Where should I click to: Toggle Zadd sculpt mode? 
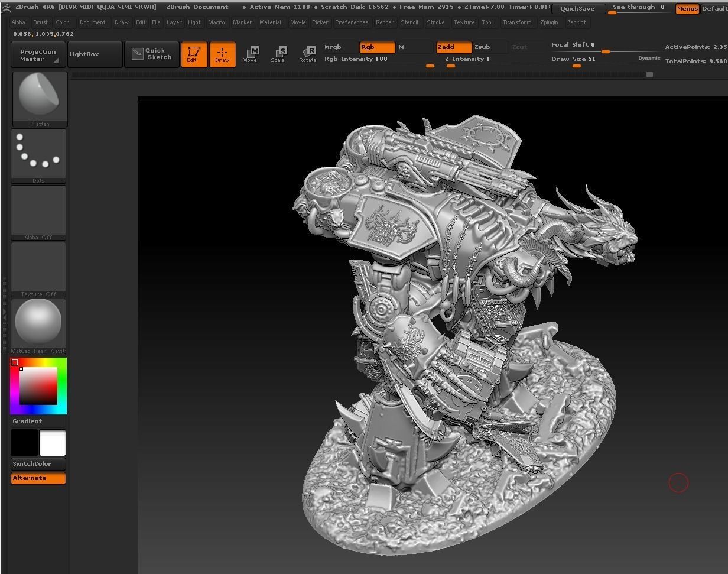pos(454,47)
